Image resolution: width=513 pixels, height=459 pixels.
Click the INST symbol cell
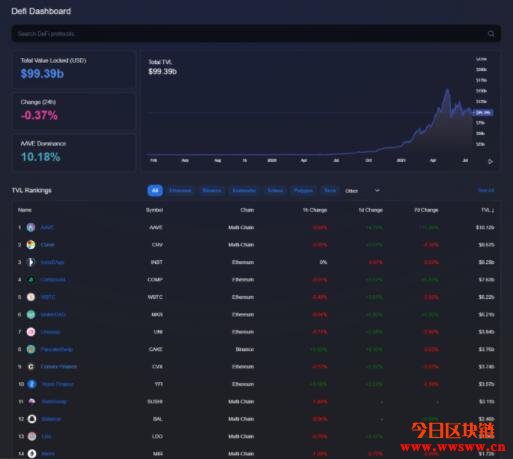[157, 262]
